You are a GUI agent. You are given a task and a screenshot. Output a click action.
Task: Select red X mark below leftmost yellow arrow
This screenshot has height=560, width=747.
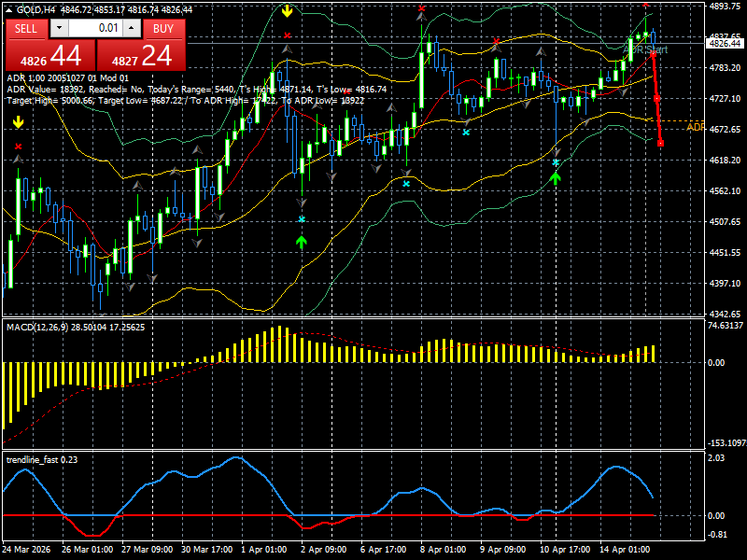point(18,147)
